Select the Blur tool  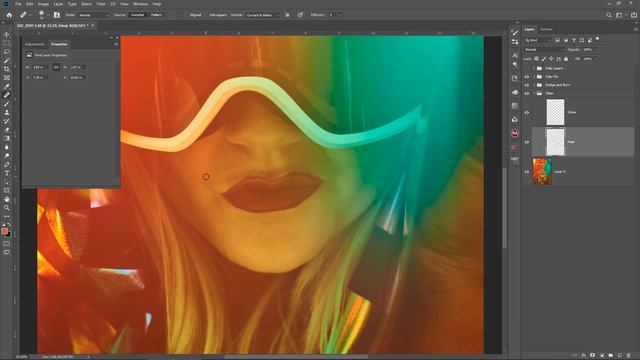[x=7, y=147]
